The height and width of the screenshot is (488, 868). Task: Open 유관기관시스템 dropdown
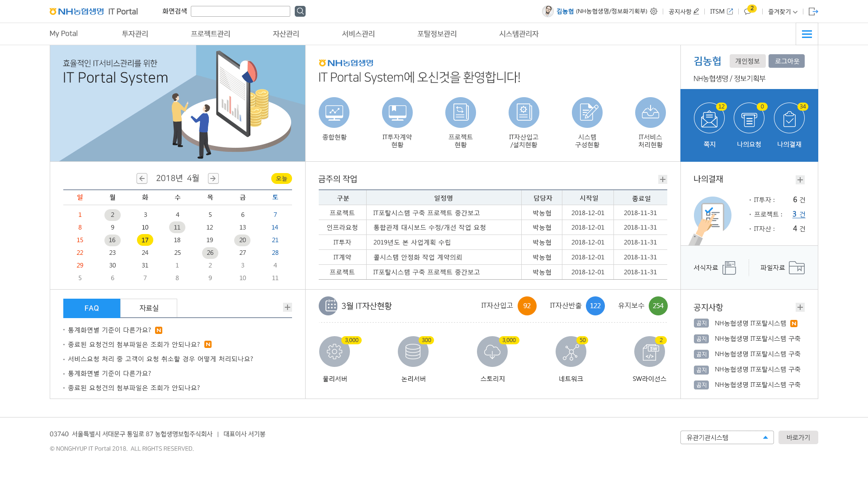(x=727, y=437)
